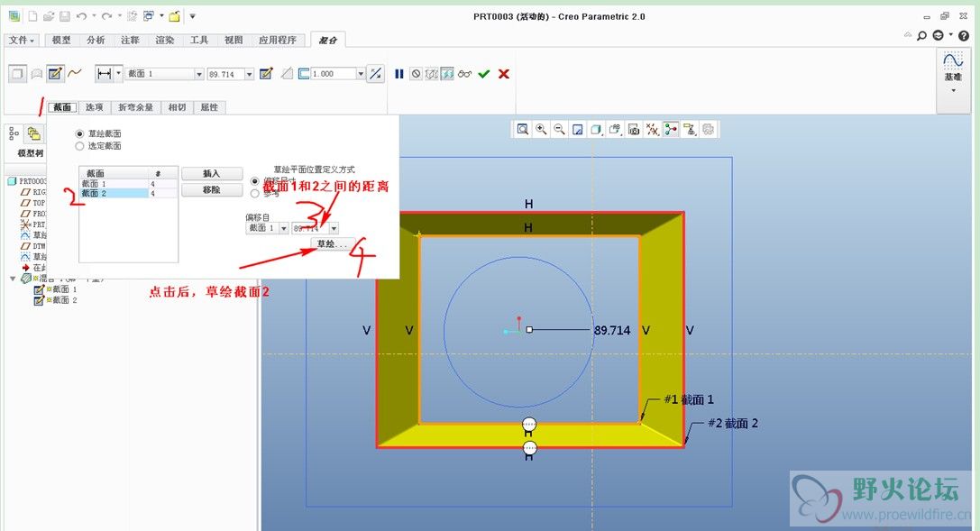Click the Zoom in magnifier icon
The height and width of the screenshot is (531, 980).
pyautogui.click(x=541, y=129)
